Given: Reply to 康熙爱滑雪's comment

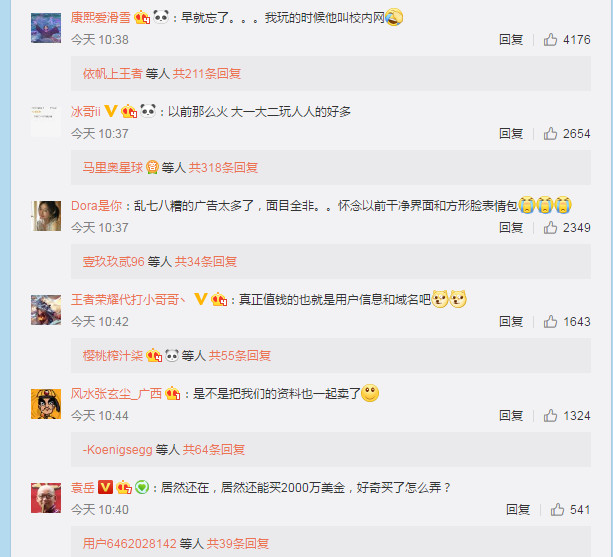Looking at the screenshot, I should click(x=511, y=39).
